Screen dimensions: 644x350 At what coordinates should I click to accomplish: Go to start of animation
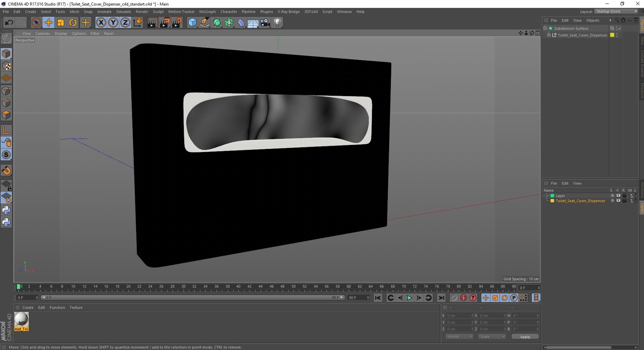(378, 298)
